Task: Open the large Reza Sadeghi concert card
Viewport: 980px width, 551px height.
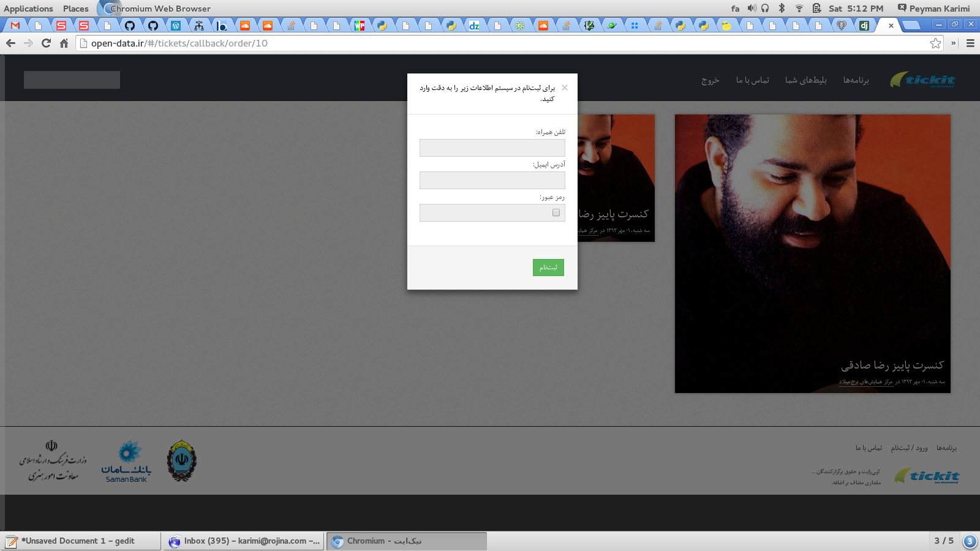Action: click(x=813, y=253)
